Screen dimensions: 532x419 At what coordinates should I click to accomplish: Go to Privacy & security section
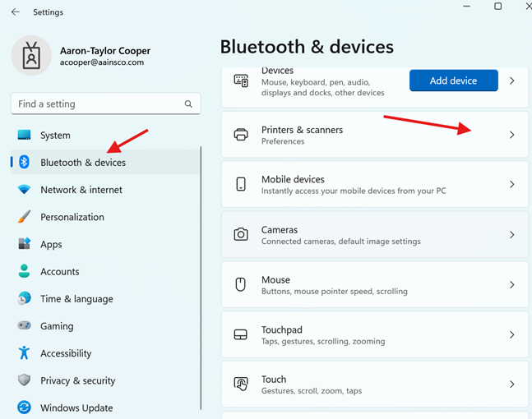point(78,380)
